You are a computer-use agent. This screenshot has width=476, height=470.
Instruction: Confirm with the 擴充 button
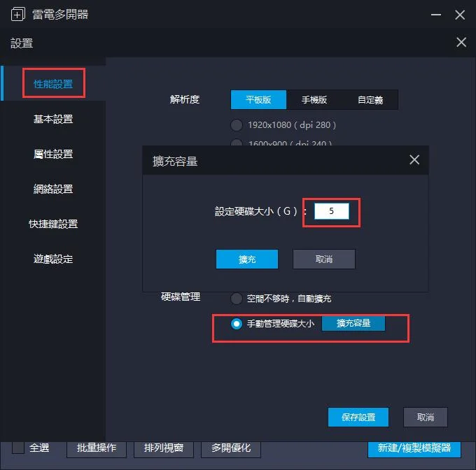click(x=247, y=259)
